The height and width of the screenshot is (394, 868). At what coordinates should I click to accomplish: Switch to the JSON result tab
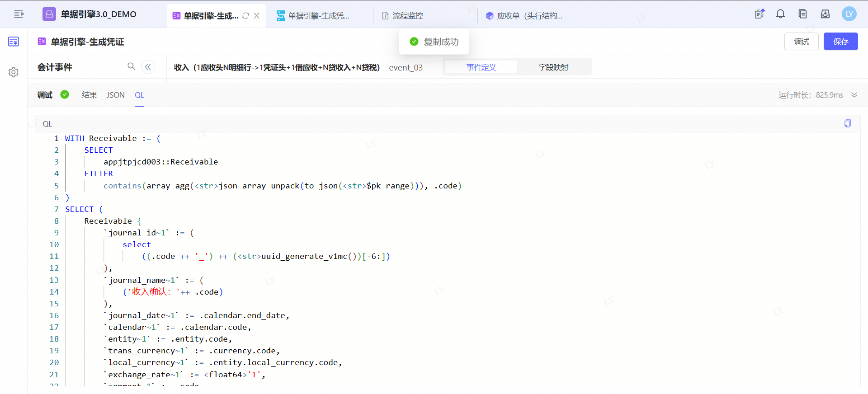116,95
